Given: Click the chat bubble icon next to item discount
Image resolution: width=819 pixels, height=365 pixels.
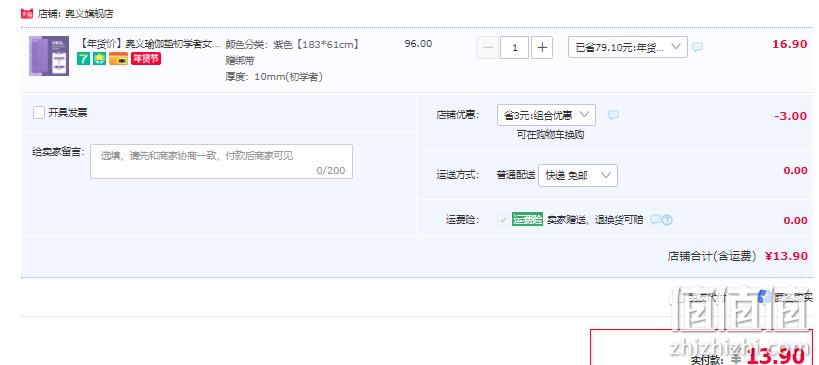Looking at the screenshot, I should point(697,47).
